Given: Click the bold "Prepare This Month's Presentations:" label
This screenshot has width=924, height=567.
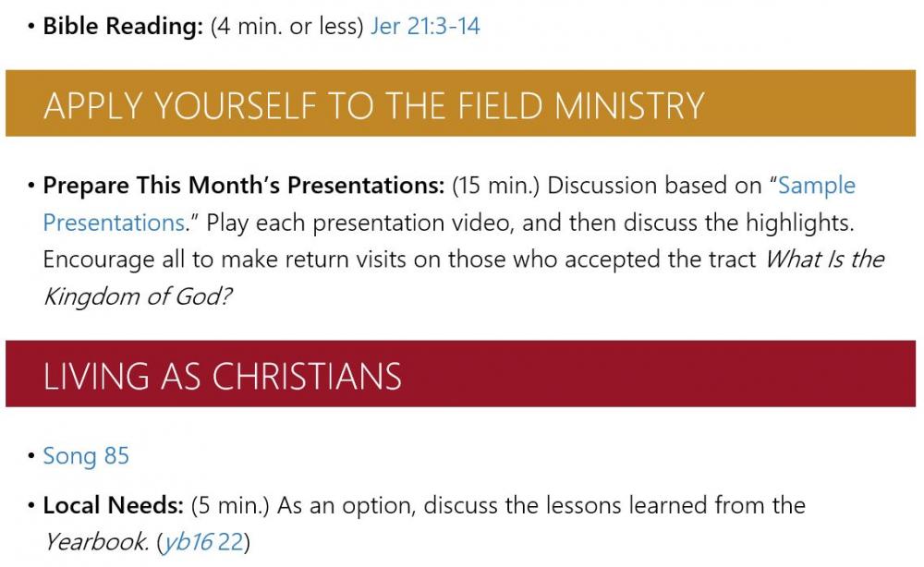Looking at the screenshot, I should (244, 186).
